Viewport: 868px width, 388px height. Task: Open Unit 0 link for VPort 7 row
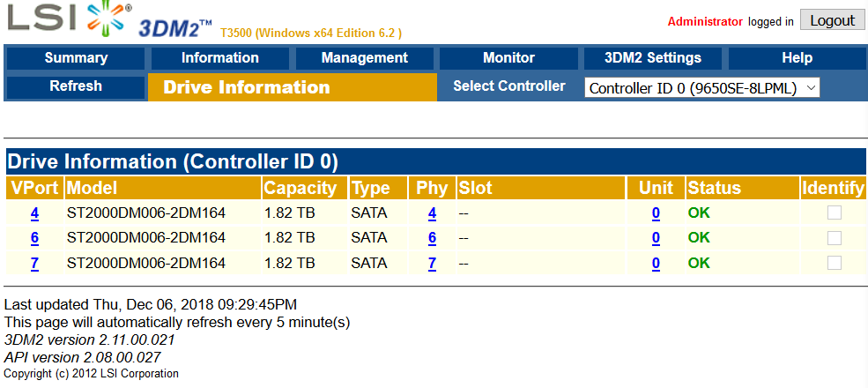click(x=656, y=264)
